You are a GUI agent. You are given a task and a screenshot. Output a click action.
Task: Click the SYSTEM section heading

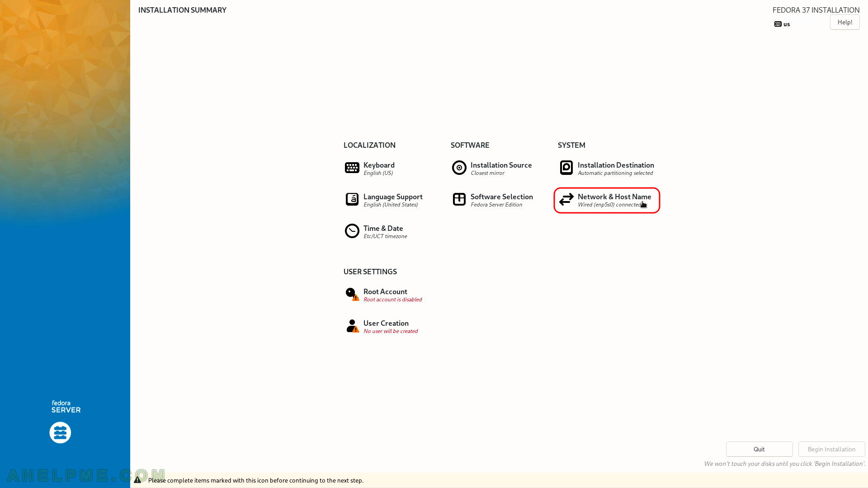(x=571, y=145)
